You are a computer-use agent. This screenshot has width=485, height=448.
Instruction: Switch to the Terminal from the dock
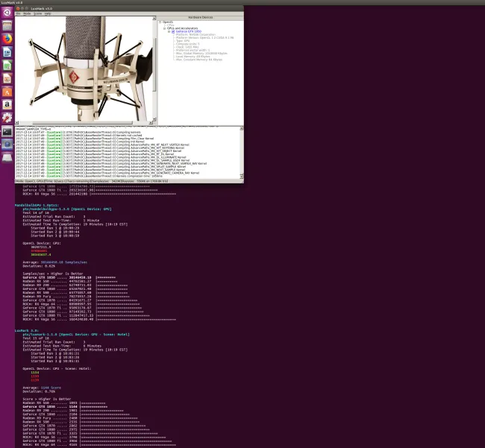coord(7,131)
